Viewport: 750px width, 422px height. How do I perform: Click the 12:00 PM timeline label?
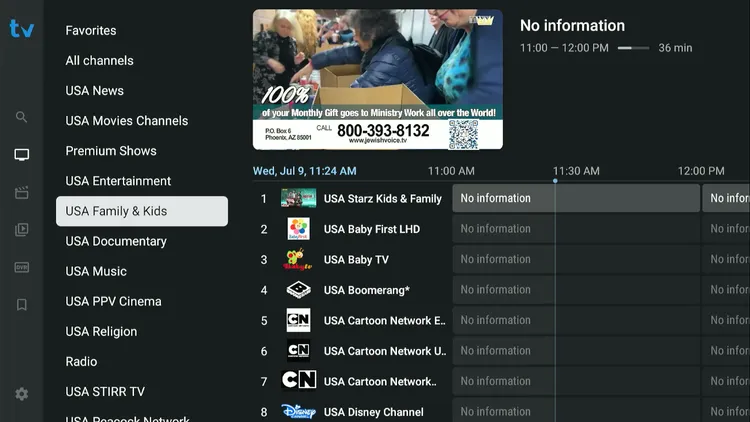pos(701,171)
